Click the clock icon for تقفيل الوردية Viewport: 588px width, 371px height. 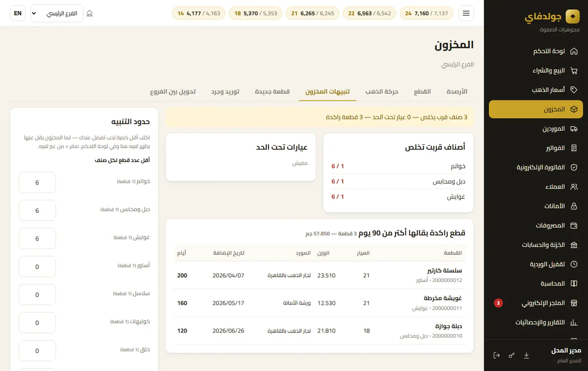(574, 264)
